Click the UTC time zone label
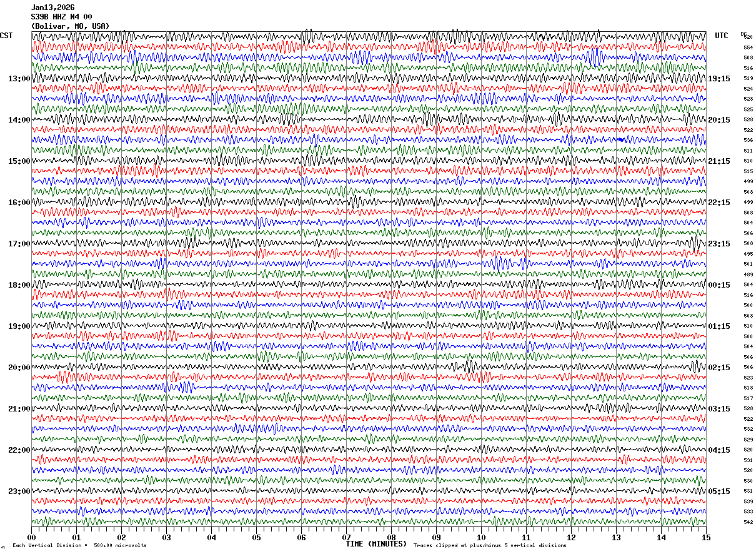The height and width of the screenshot is (554, 756). coord(722,36)
